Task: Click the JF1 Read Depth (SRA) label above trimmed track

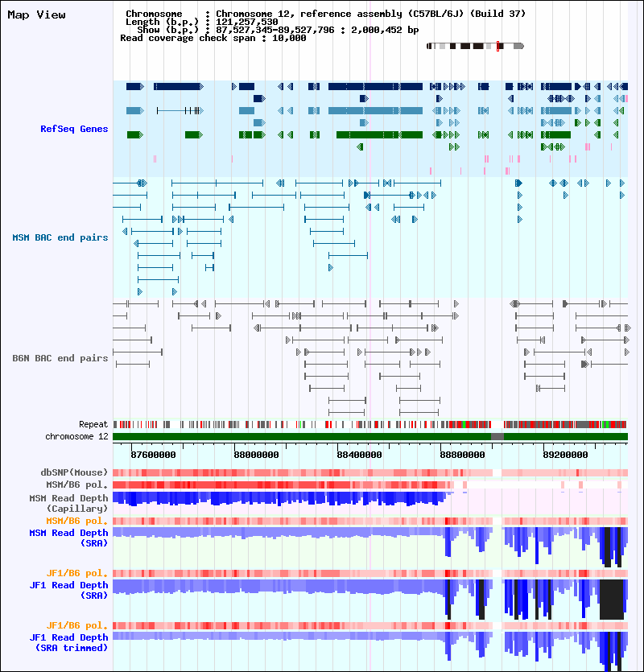Action: (x=68, y=590)
